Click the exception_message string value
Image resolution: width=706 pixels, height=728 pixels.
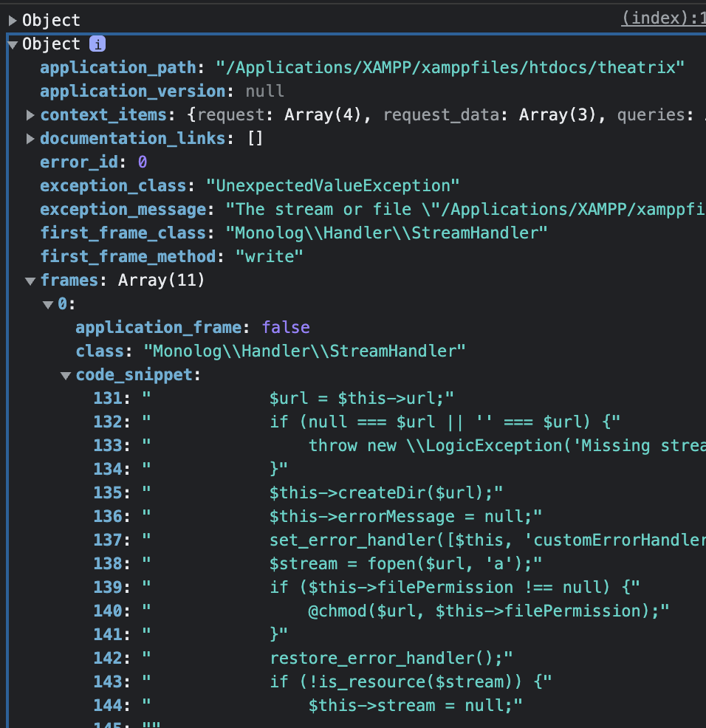[465, 210]
